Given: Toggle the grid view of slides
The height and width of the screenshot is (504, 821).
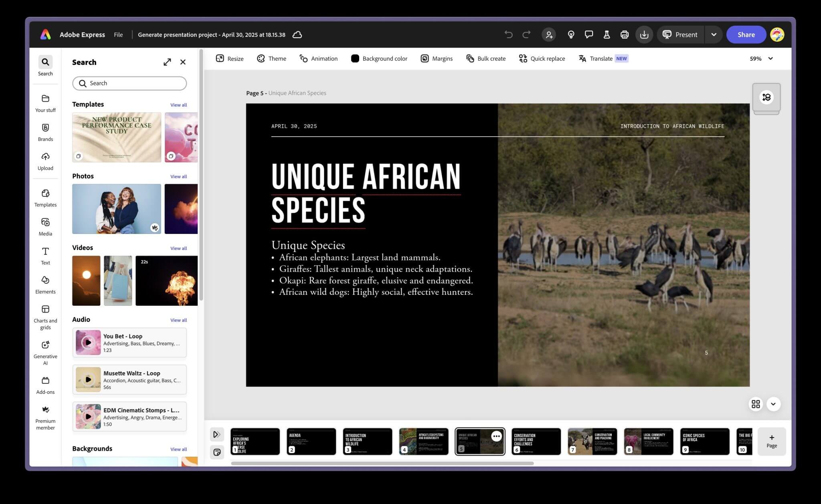Looking at the screenshot, I should click(x=755, y=404).
